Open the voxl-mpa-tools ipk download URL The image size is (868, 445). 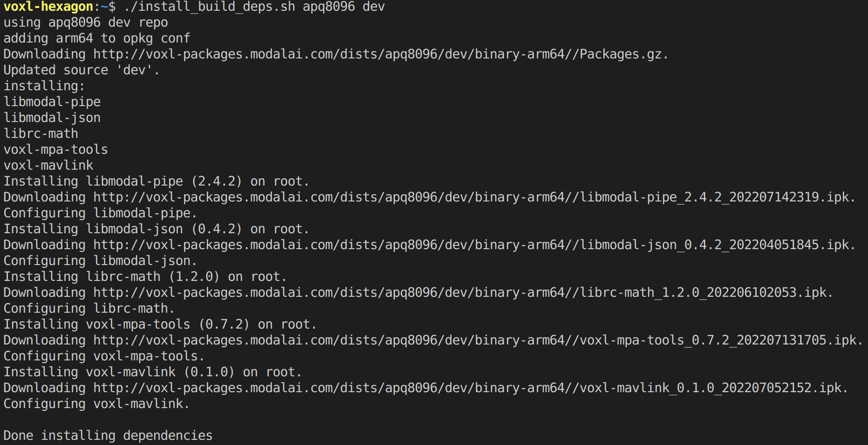tap(475, 340)
